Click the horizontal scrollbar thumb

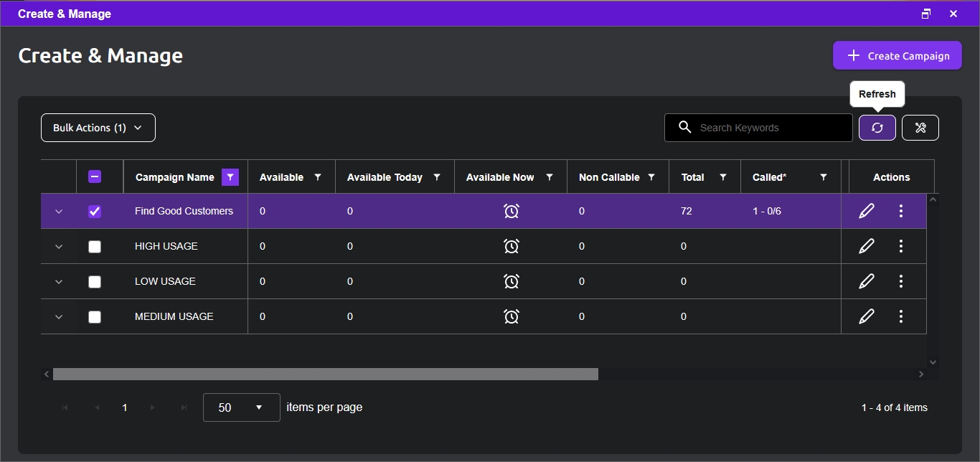[326, 374]
